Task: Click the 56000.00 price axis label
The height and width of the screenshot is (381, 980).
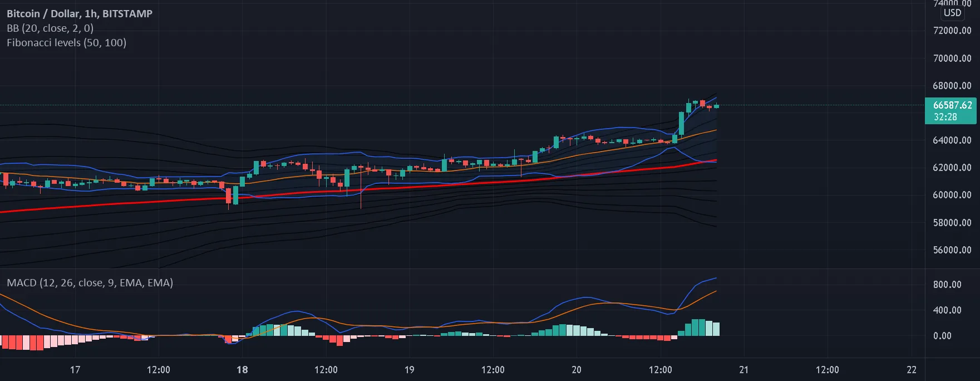Action: click(x=952, y=250)
